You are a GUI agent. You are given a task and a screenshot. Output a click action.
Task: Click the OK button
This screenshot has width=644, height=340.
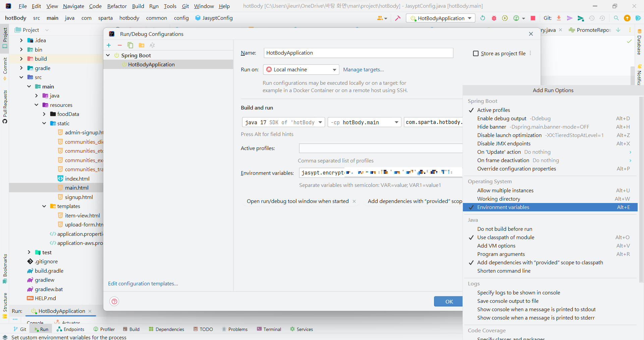[x=449, y=301]
